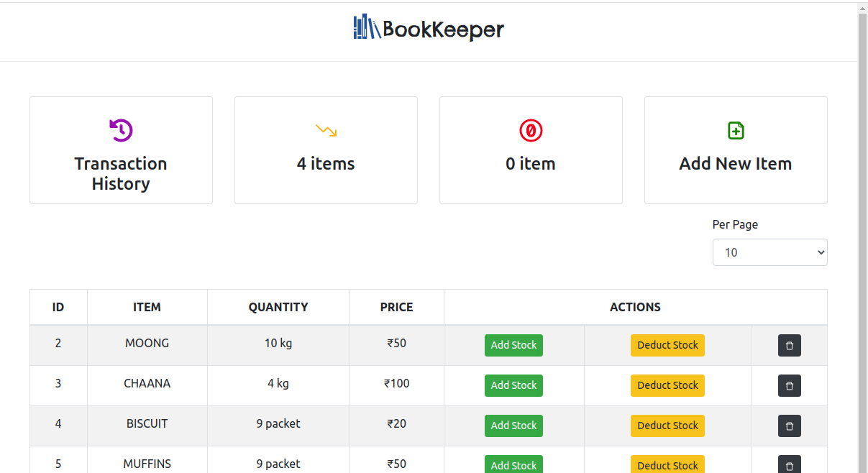Open the Transaction History card
The image size is (868, 473).
[x=121, y=150]
